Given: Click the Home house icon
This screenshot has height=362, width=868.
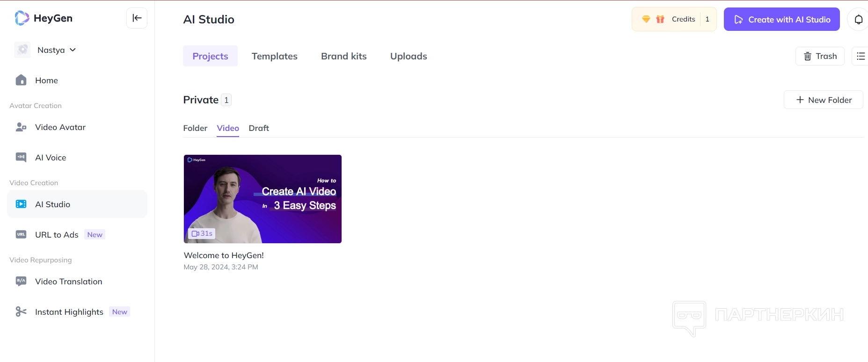Looking at the screenshot, I should pos(21,80).
